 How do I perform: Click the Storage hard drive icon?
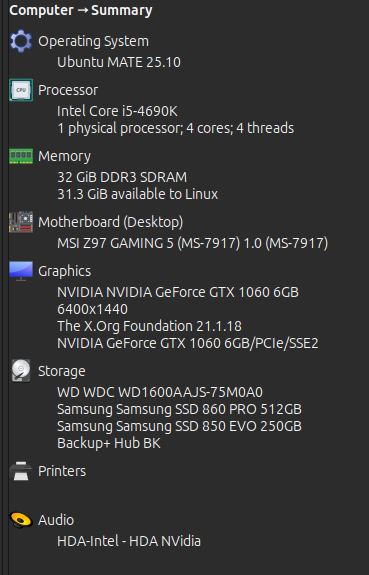click(21, 371)
